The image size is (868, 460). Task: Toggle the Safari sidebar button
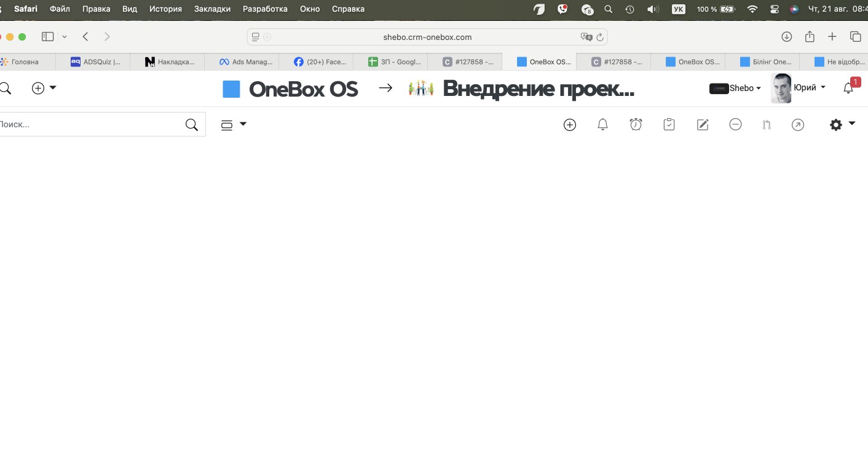47,37
